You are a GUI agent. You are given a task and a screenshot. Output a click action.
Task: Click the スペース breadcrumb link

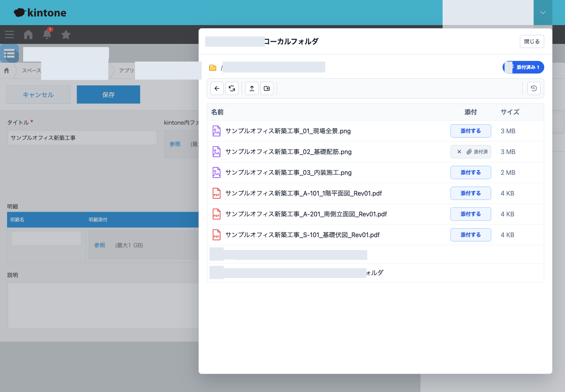point(31,71)
